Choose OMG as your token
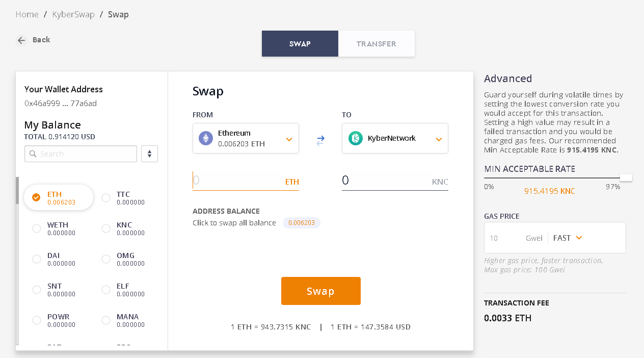The image size is (644, 358). (105, 259)
